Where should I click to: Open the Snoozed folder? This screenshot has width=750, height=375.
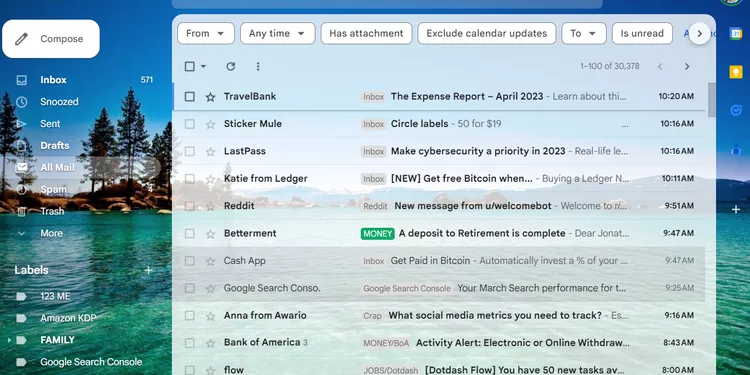(x=59, y=101)
